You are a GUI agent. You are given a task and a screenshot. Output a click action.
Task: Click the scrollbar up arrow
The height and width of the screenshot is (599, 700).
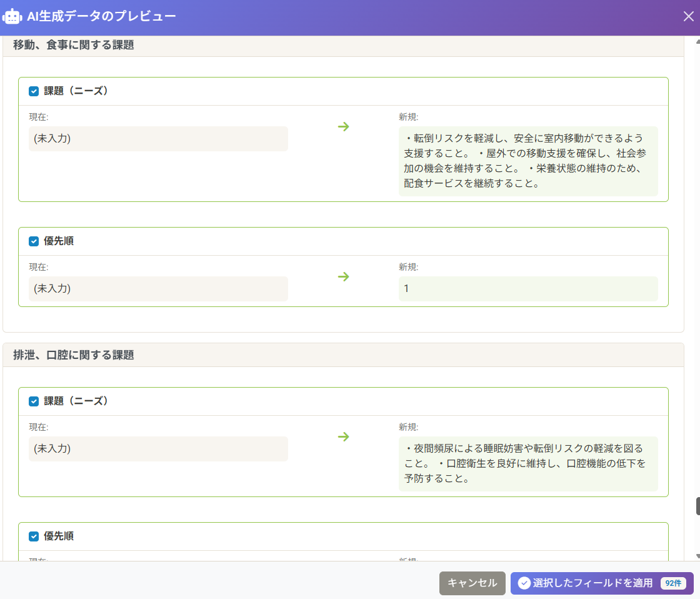coord(697,41)
